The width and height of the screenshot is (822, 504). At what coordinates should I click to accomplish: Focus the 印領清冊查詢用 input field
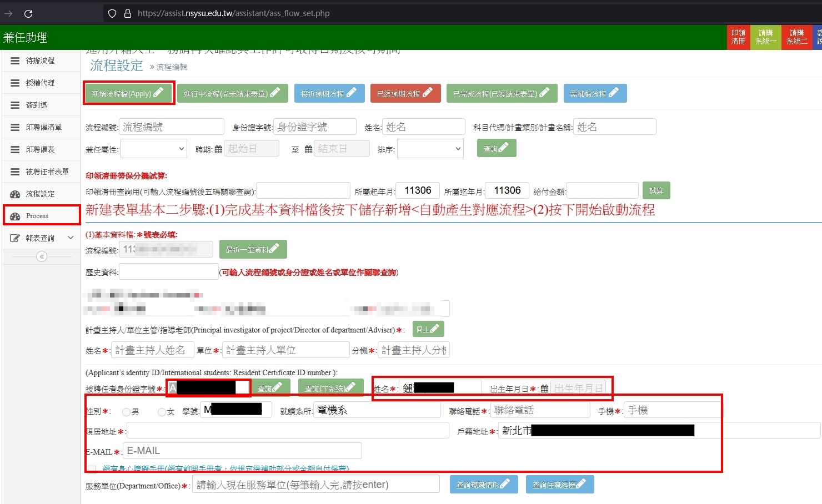(x=303, y=190)
